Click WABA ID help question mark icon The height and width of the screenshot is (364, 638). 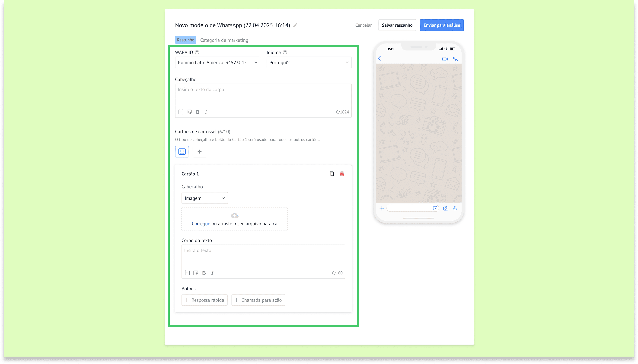197,52
